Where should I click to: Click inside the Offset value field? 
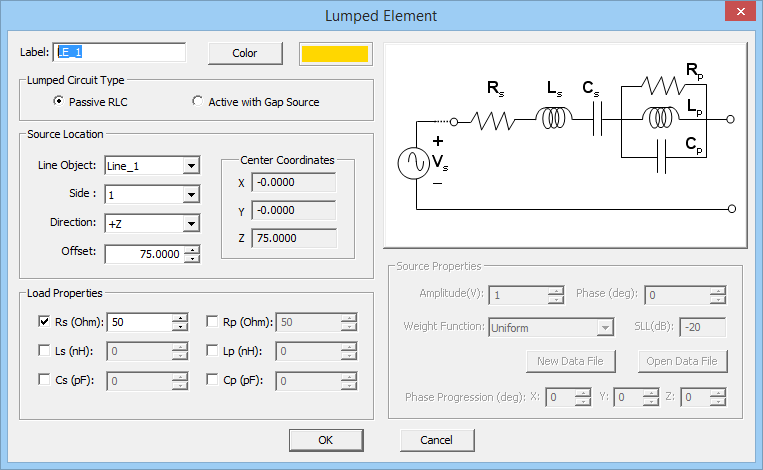(x=144, y=254)
